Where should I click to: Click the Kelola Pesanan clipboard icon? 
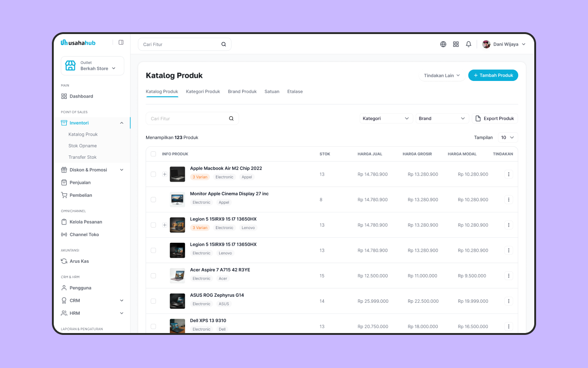point(64,222)
